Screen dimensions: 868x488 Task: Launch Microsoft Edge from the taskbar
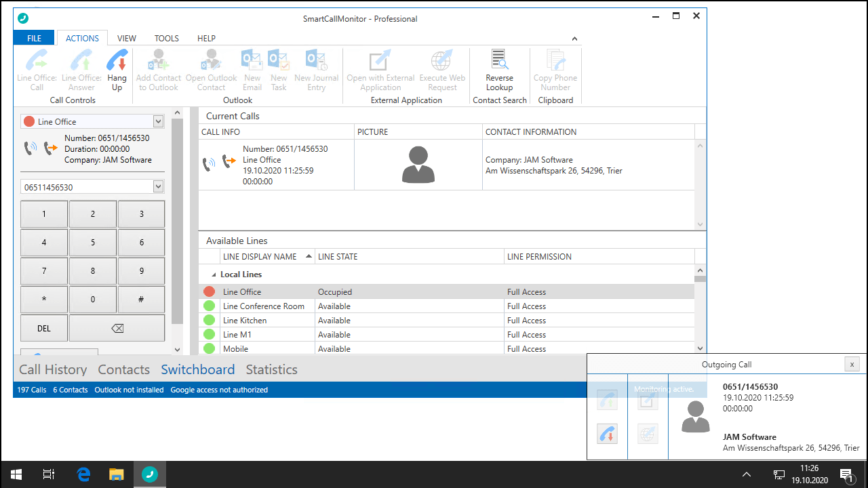pyautogui.click(x=83, y=474)
